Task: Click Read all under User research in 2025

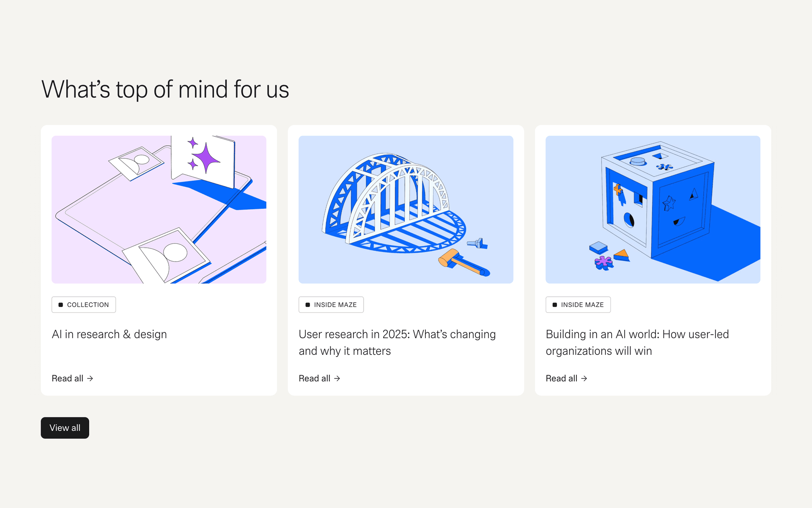Action: coord(314,378)
